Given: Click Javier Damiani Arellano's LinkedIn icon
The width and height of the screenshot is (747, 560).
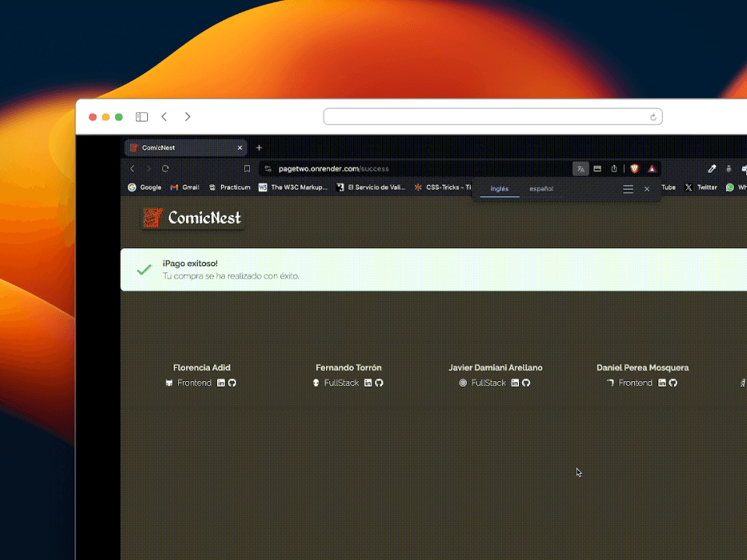Looking at the screenshot, I should 515,383.
